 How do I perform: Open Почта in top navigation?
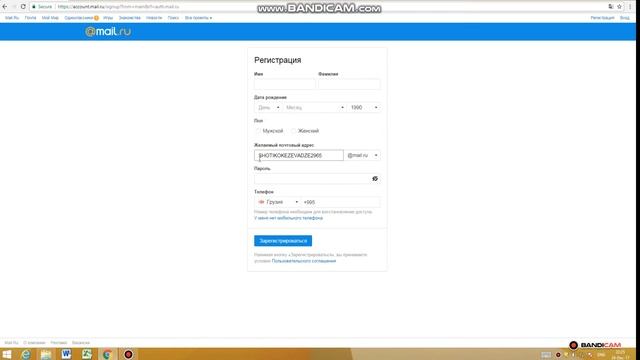[30, 18]
